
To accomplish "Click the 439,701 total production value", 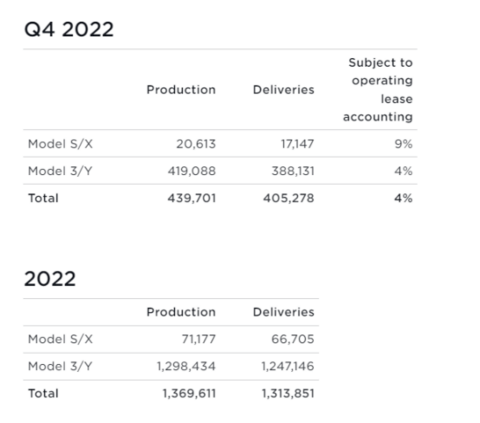I will 192,198.
